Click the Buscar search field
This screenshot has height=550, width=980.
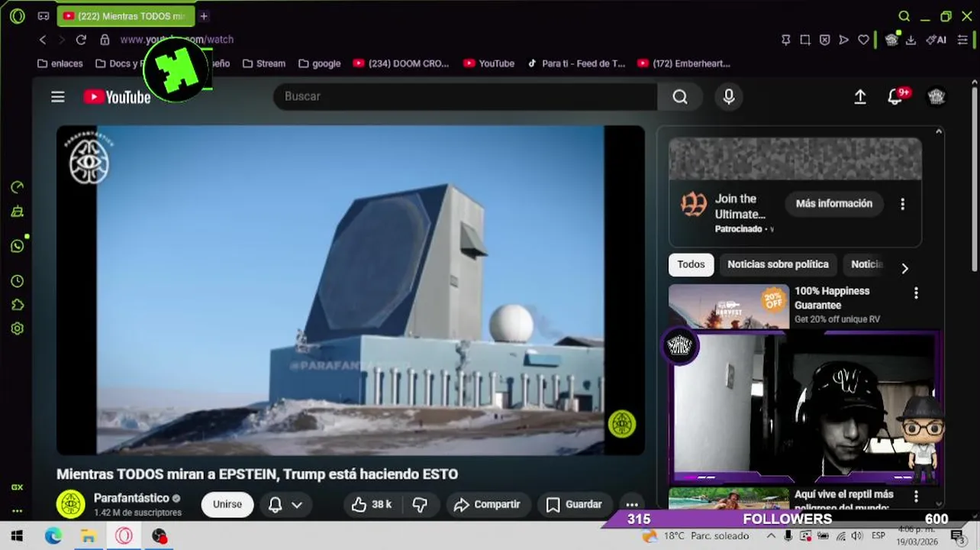point(465,96)
